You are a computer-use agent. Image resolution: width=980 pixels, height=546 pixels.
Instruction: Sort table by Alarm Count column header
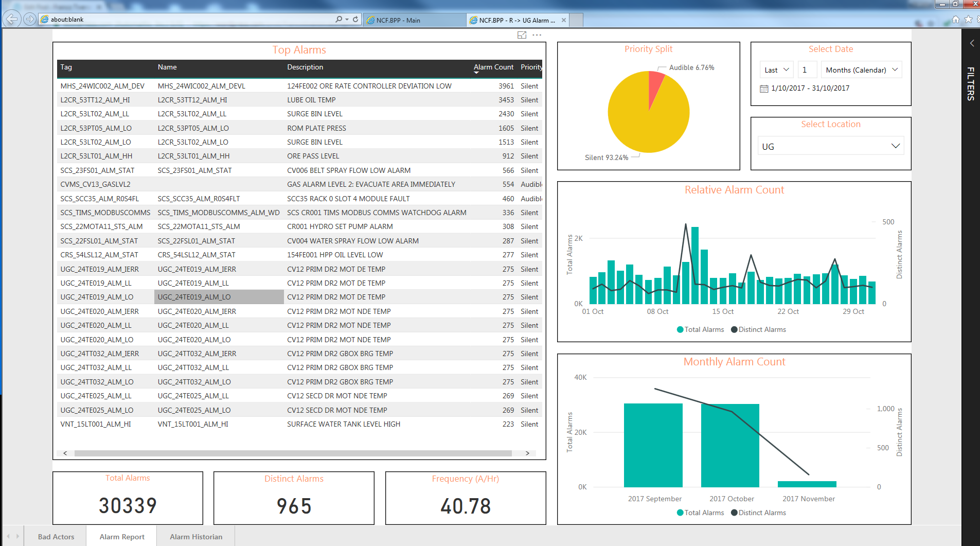(493, 67)
